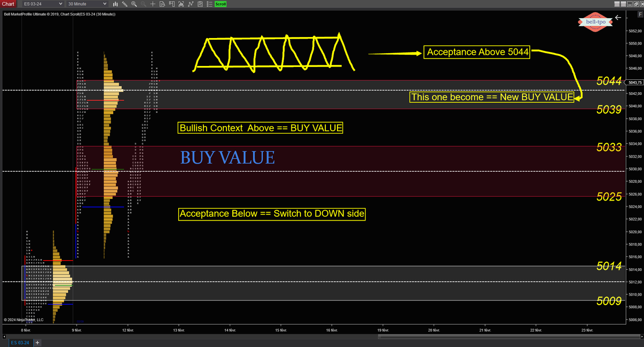Toggle the crosshair cursor icon

click(x=153, y=4)
